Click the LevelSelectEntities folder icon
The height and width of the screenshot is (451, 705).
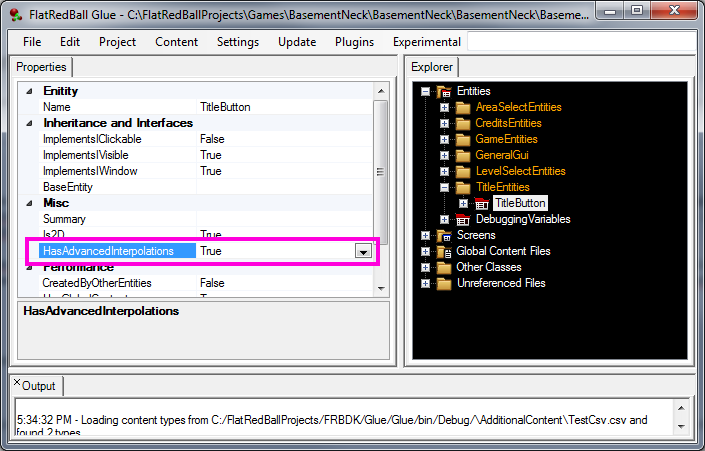click(463, 171)
